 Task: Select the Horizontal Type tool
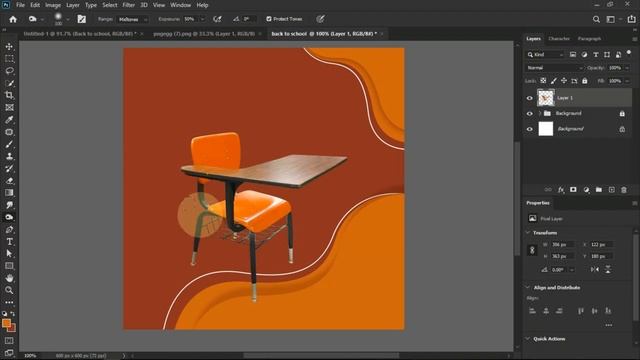click(9, 242)
